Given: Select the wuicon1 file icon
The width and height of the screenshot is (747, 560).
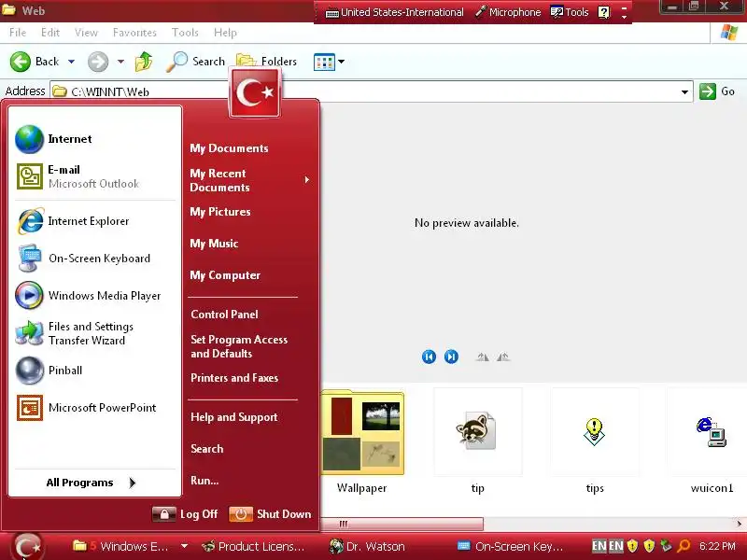Looking at the screenshot, I should pyautogui.click(x=711, y=431).
